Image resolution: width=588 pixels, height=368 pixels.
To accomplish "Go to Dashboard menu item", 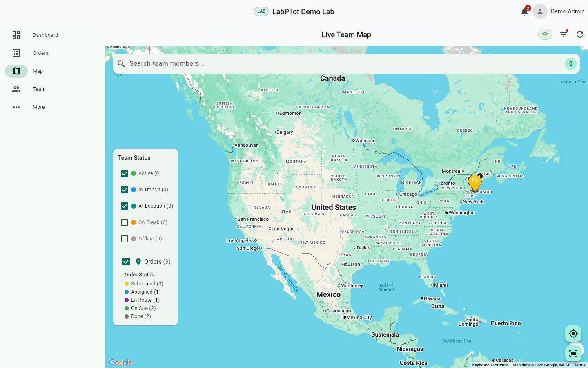I will [52, 35].
